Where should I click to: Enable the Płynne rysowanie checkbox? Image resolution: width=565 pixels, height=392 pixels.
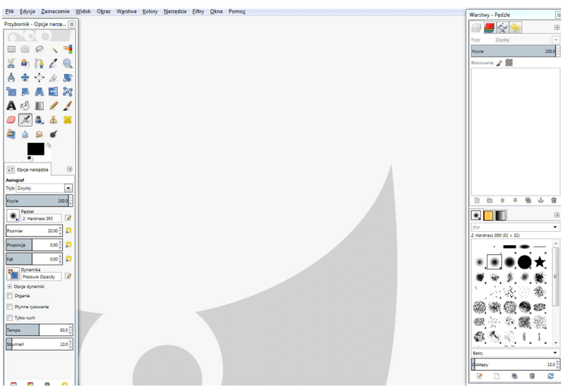coord(10,307)
